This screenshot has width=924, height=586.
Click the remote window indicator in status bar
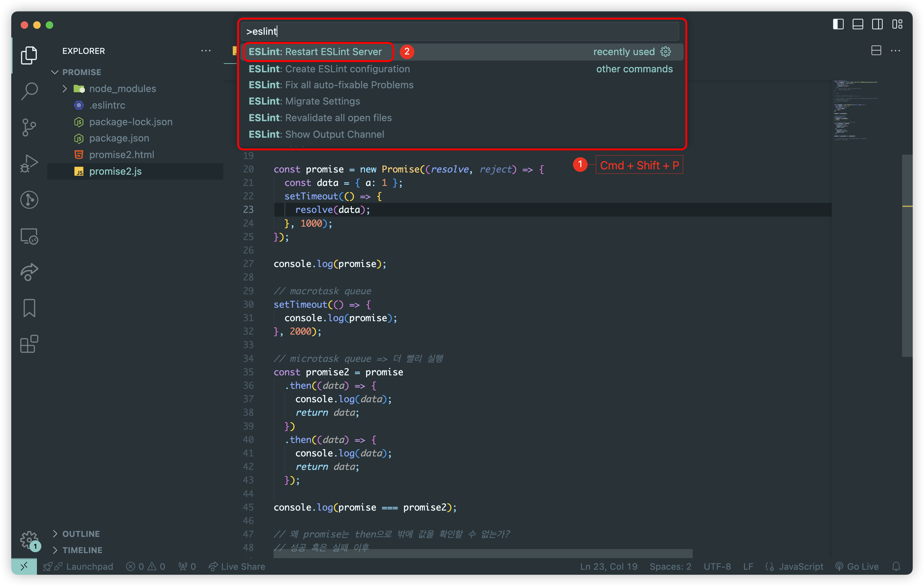pyautogui.click(x=24, y=566)
